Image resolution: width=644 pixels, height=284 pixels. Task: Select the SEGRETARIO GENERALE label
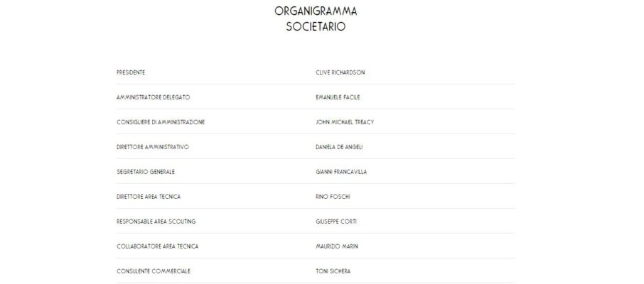145,172
